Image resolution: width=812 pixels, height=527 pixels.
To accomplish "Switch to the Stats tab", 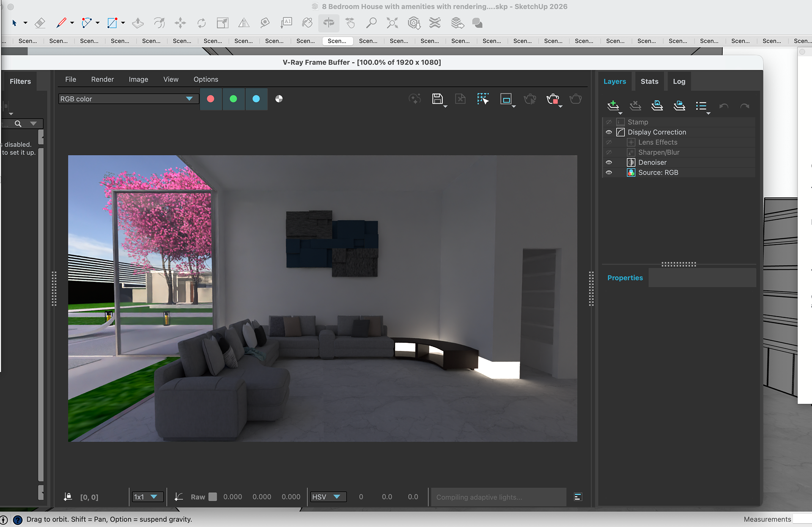I will point(649,81).
